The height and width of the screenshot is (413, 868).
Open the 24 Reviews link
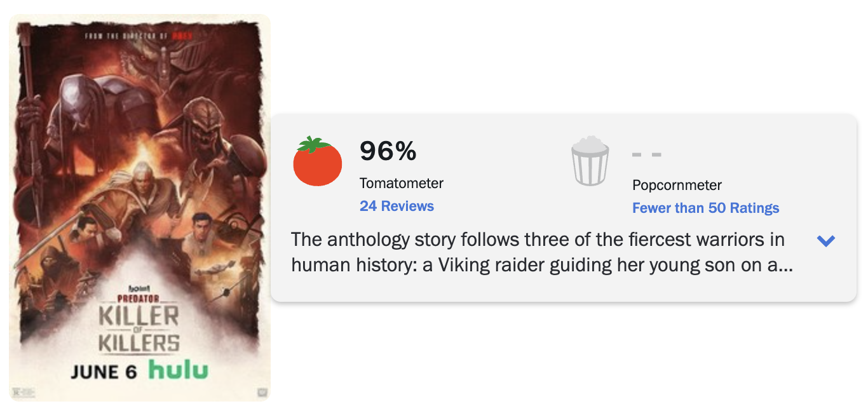(397, 206)
